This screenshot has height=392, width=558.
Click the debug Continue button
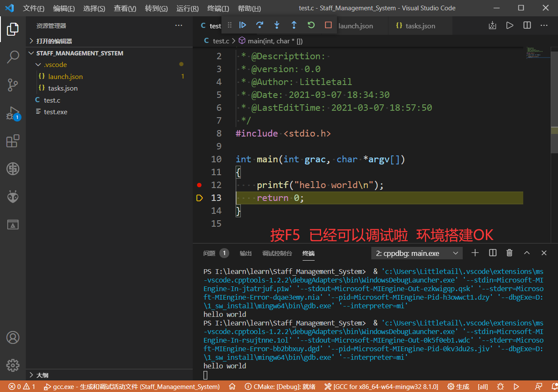[243, 25]
